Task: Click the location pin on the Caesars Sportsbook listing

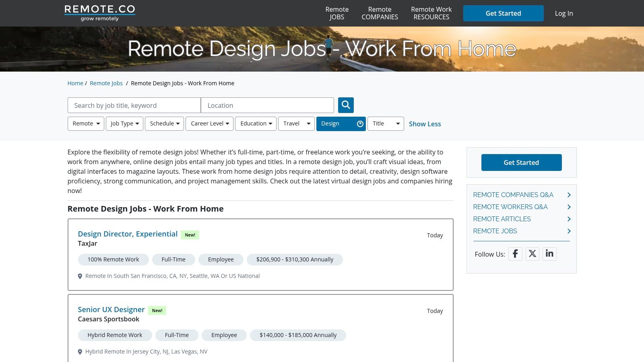Action: coord(80,352)
